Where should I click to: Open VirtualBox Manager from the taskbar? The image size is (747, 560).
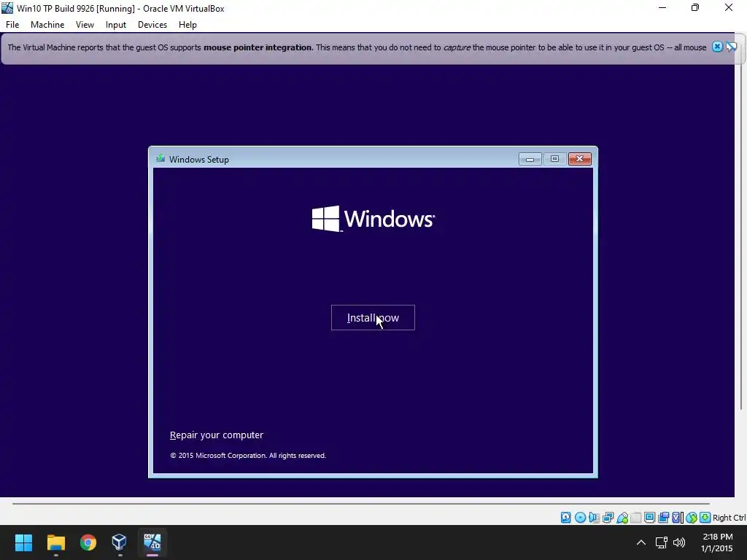[x=119, y=542]
